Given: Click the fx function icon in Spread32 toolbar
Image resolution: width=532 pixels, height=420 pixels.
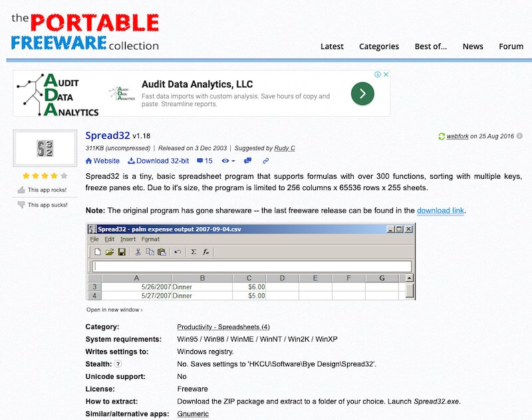Looking at the screenshot, I should click(x=205, y=252).
